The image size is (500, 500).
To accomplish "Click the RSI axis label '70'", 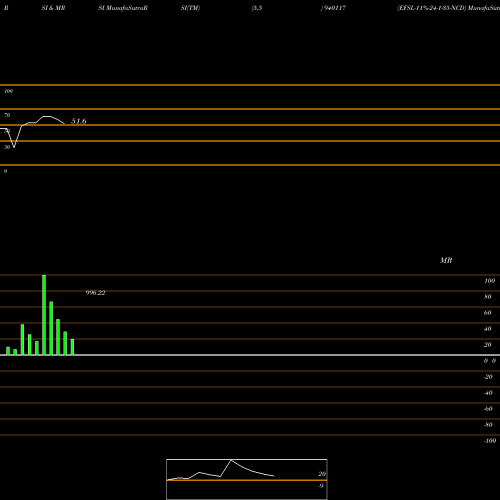I will (x=7, y=115).
